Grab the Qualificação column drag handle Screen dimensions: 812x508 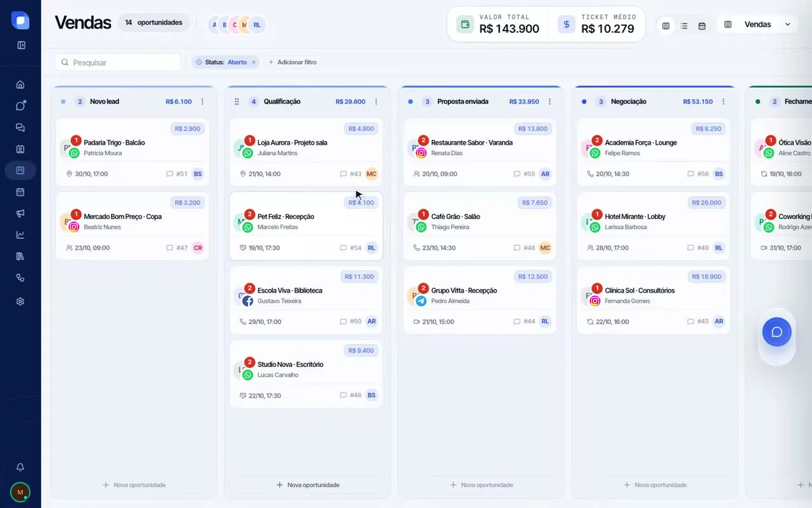(237, 102)
